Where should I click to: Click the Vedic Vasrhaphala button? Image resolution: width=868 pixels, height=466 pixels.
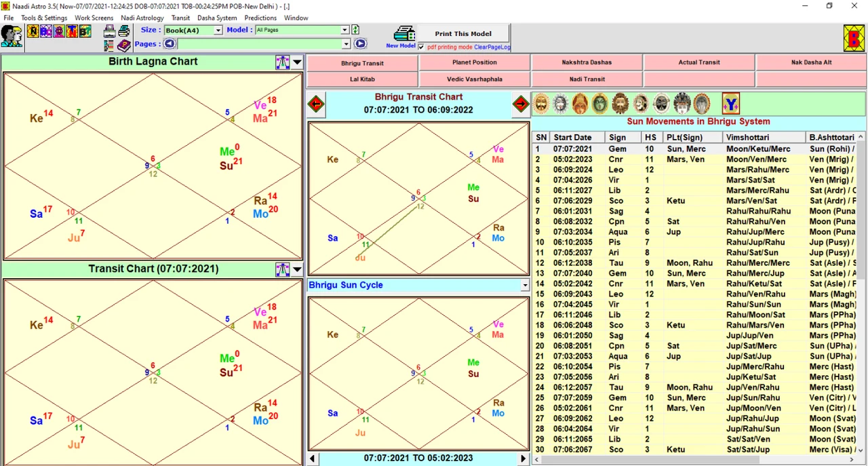475,79
